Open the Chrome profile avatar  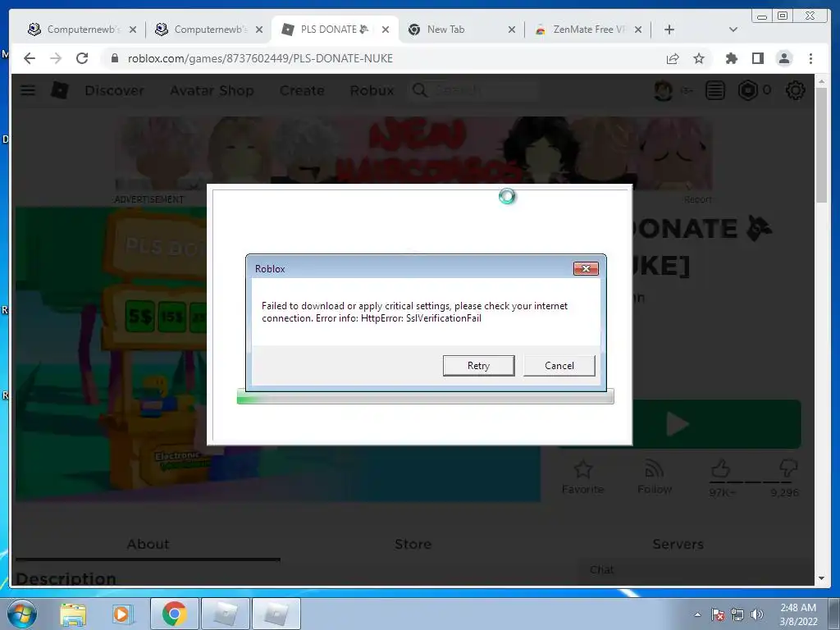pyautogui.click(x=783, y=58)
